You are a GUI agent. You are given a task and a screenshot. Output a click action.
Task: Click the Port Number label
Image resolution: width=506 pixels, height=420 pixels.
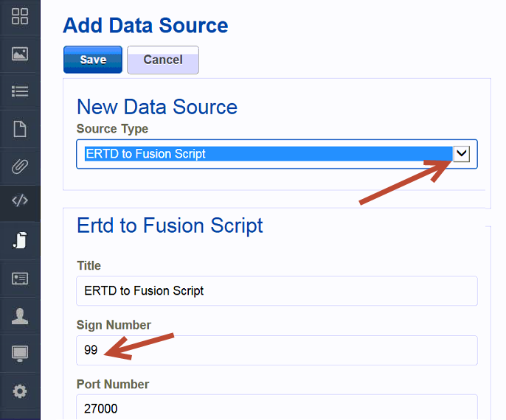click(x=113, y=384)
